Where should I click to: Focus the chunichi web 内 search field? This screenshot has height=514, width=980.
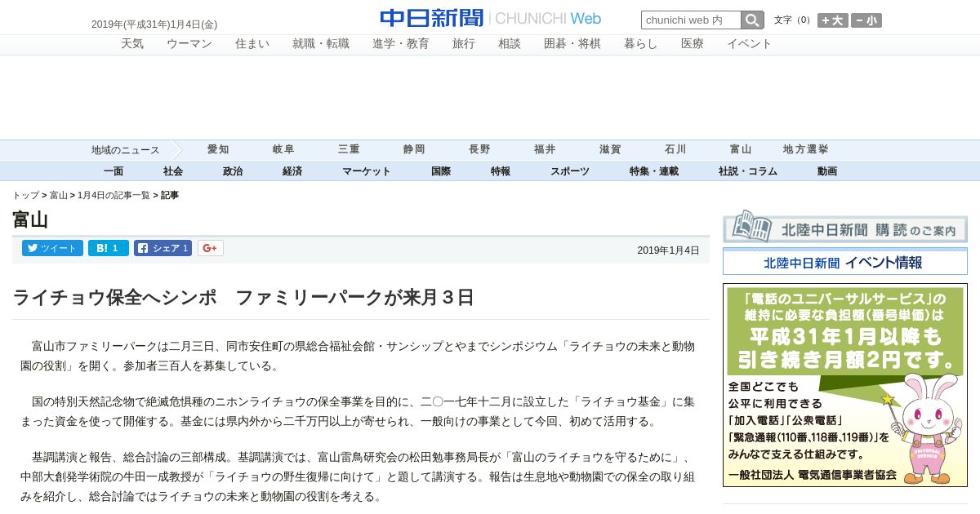(x=691, y=20)
